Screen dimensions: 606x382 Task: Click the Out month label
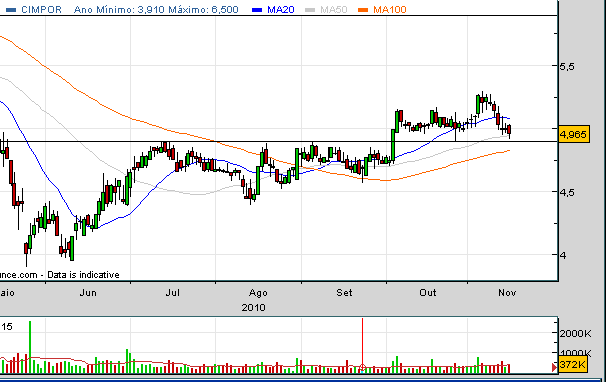pos(428,293)
